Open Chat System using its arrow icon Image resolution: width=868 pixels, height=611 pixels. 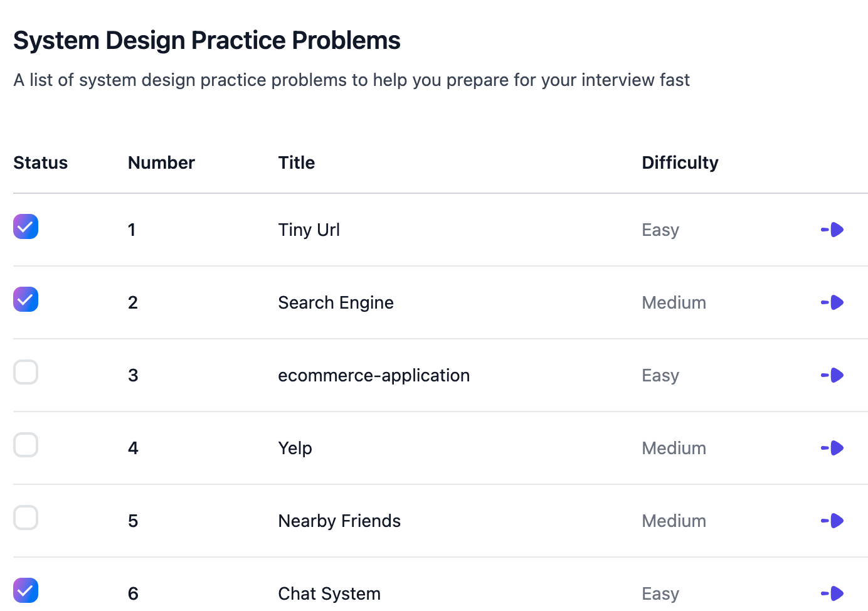click(832, 593)
